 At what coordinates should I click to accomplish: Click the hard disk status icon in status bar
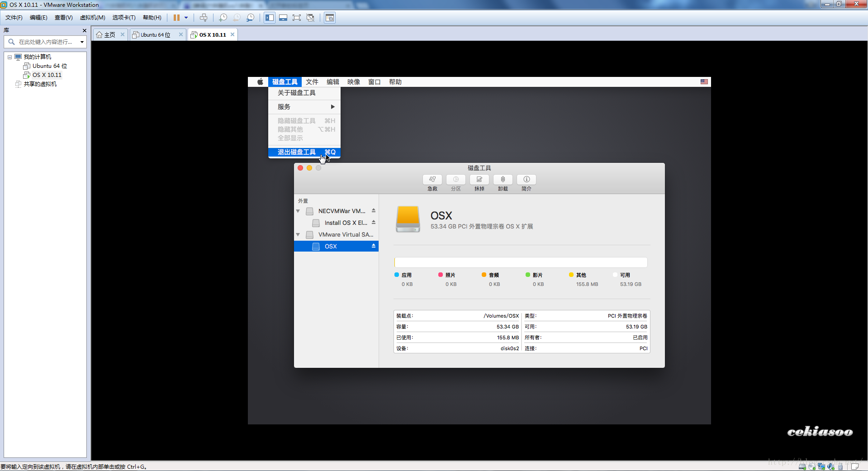pyautogui.click(x=802, y=466)
